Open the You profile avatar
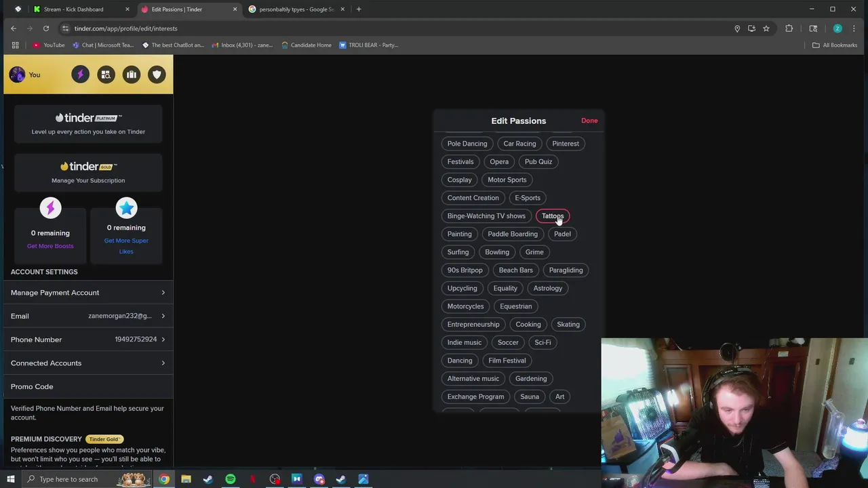 (x=17, y=75)
